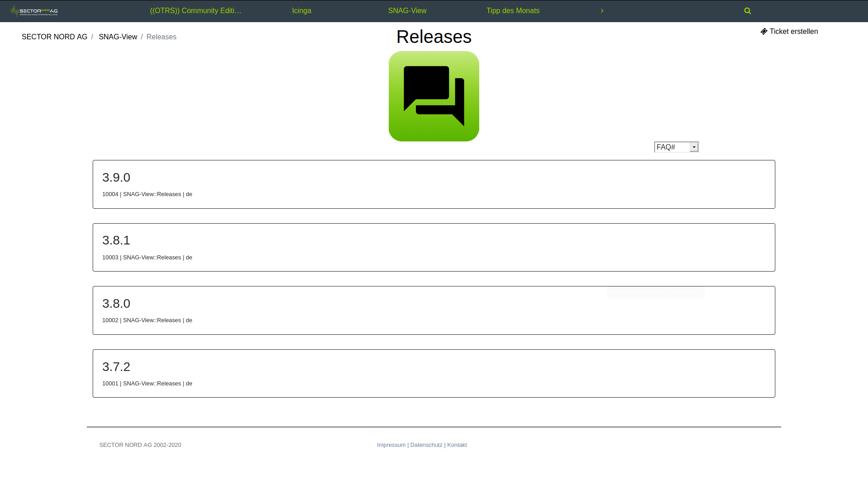Open the SNAG-View menu item

pyautogui.click(x=407, y=11)
